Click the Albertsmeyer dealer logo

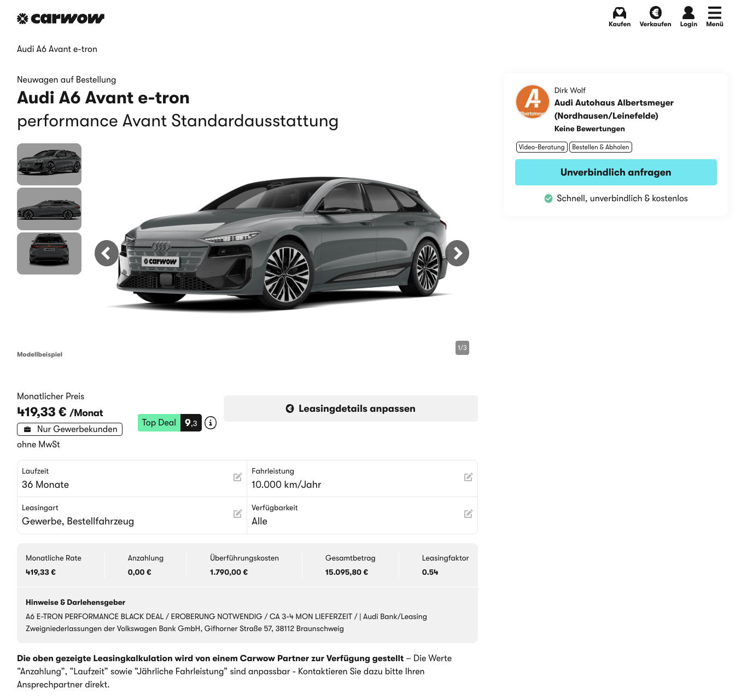(x=532, y=102)
